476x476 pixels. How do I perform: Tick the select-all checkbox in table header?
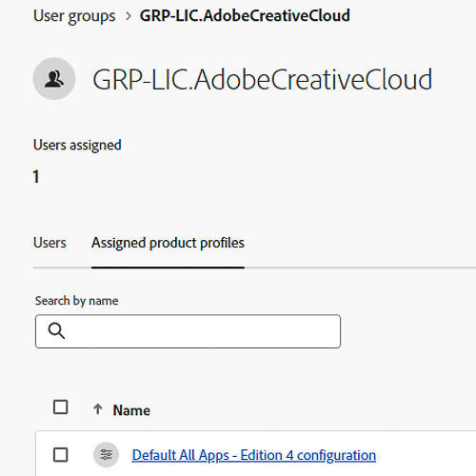[60, 407]
